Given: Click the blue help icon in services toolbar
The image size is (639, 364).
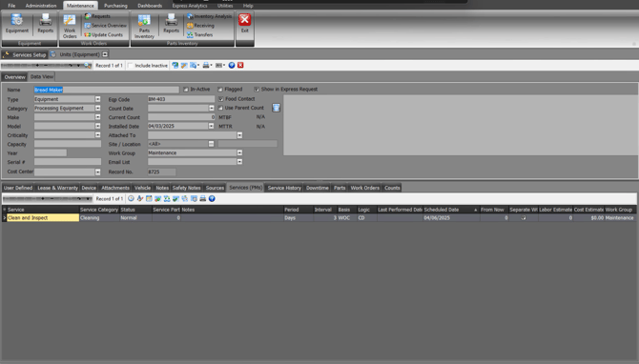Looking at the screenshot, I should coord(212,199).
